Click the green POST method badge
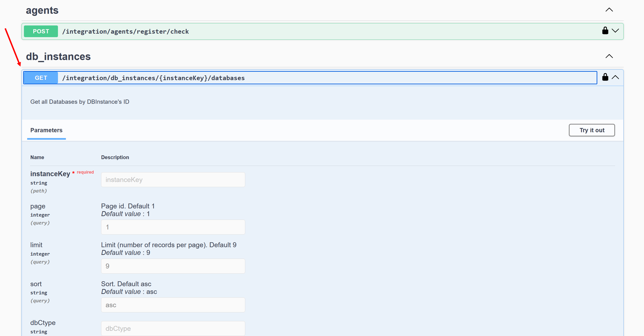Viewport: 644px width, 336px height. point(41,31)
